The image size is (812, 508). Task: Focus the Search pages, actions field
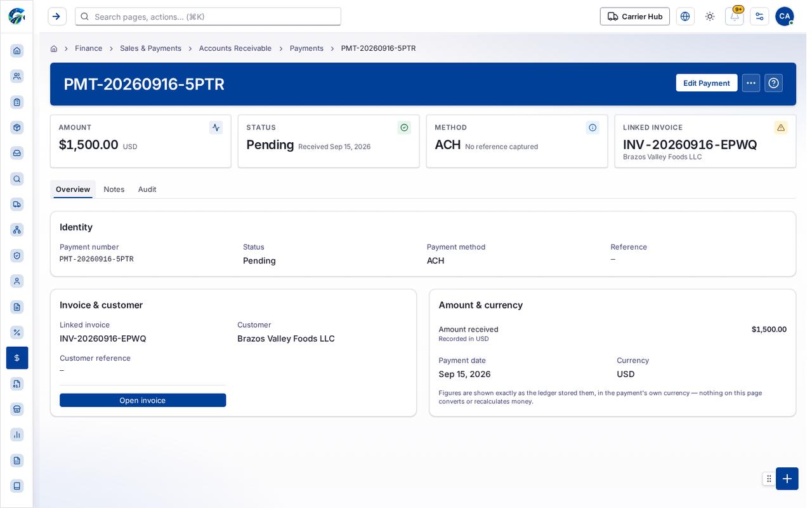208,17
